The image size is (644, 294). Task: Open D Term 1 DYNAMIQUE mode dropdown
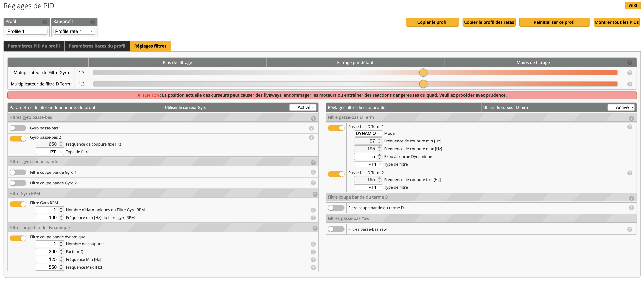[368, 133]
